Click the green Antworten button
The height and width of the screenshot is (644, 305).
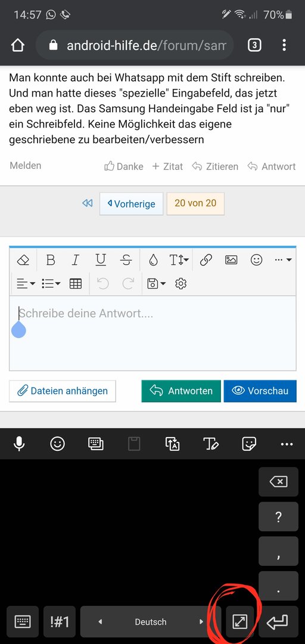181,391
